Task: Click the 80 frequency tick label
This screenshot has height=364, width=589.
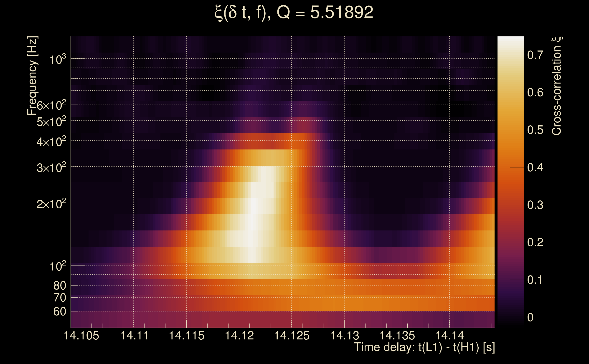Action: 59,286
